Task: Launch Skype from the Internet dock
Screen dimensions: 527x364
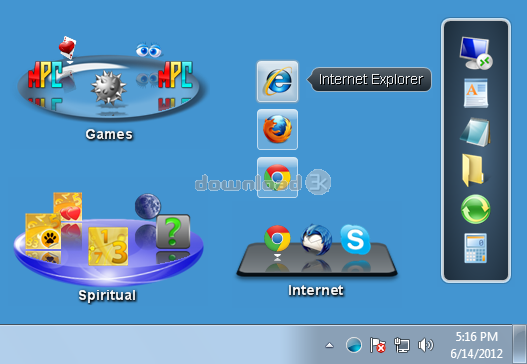Action: coord(355,239)
